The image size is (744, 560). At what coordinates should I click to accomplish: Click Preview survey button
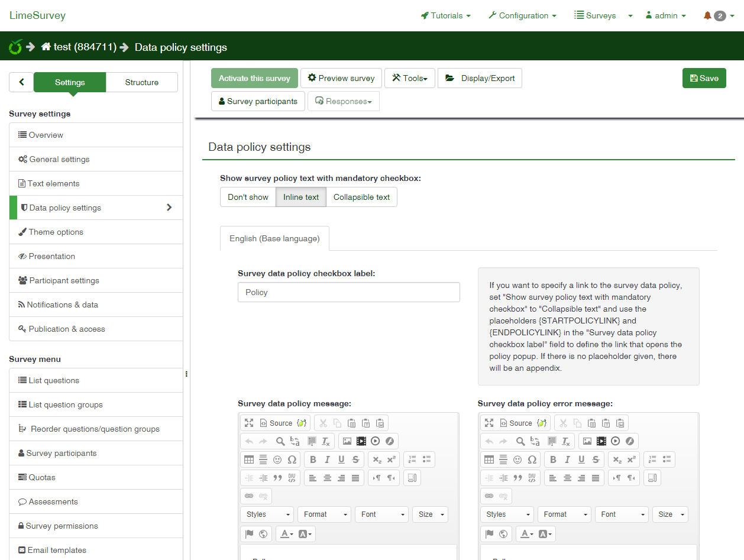pos(341,78)
